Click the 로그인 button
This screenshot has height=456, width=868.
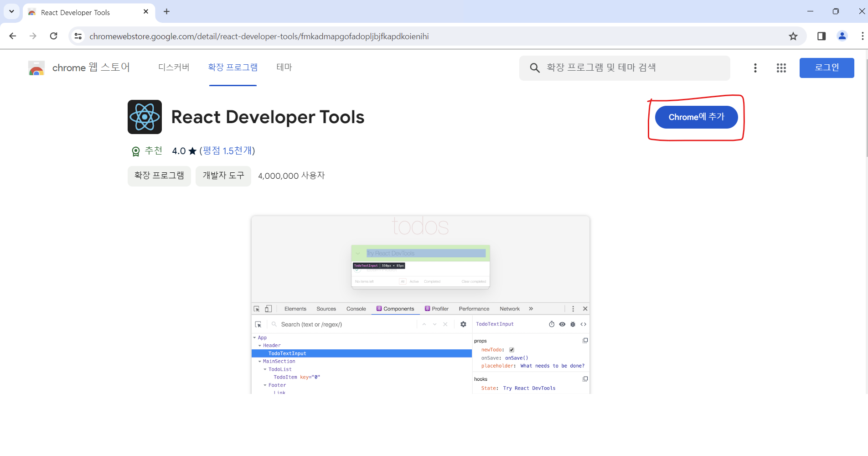pyautogui.click(x=827, y=68)
